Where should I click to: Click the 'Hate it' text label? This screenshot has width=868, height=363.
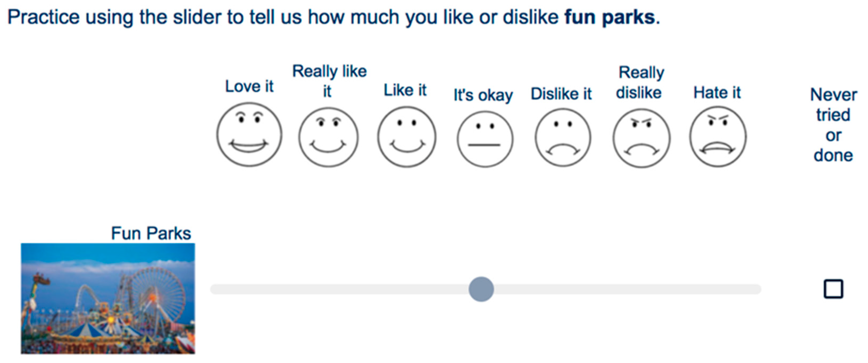[x=717, y=92]
